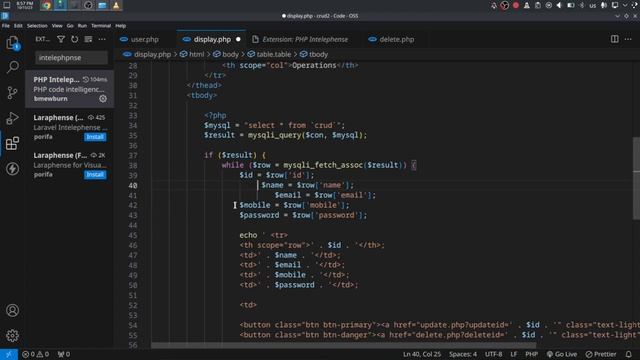640x360 pixels.
Task: Open the Edit menu
Action: click(18, 26)
